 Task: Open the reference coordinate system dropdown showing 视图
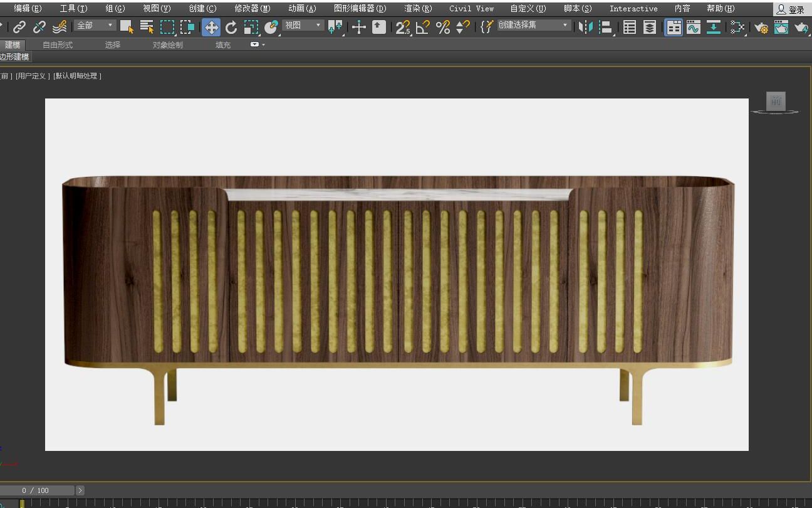coord(301,26)
